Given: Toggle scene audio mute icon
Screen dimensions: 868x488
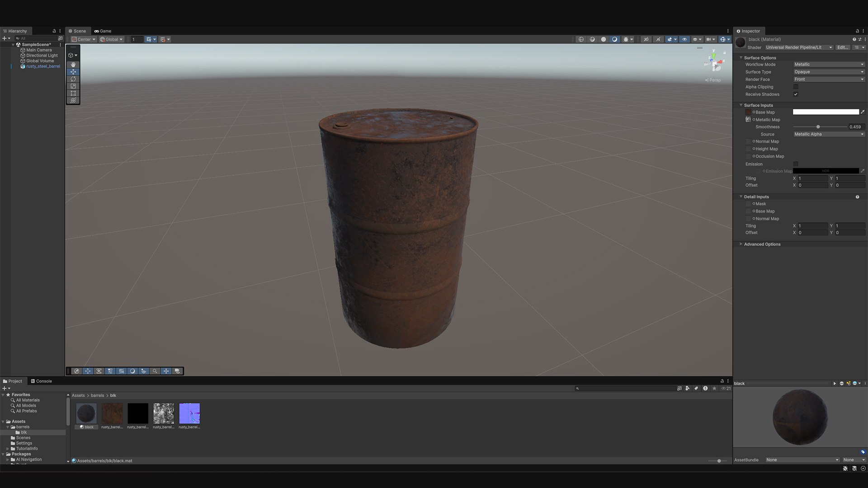Looking at the screenshot, I should (x=658, y=39).
